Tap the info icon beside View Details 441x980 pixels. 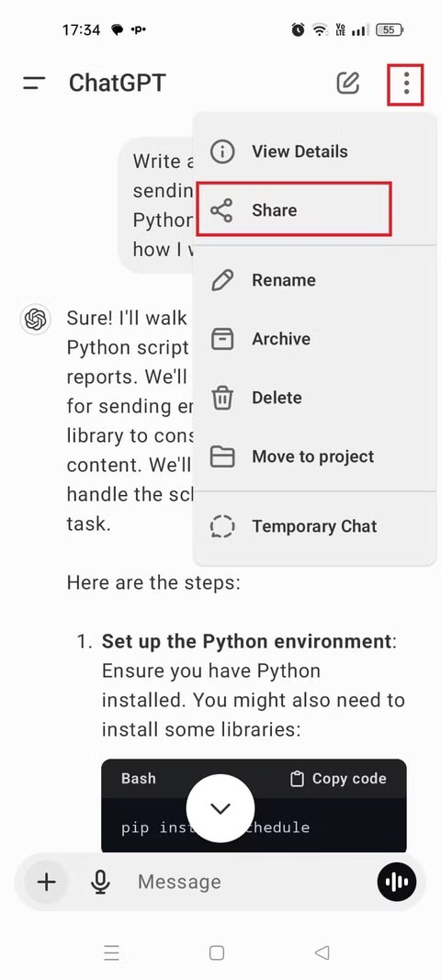pos(221,152)
